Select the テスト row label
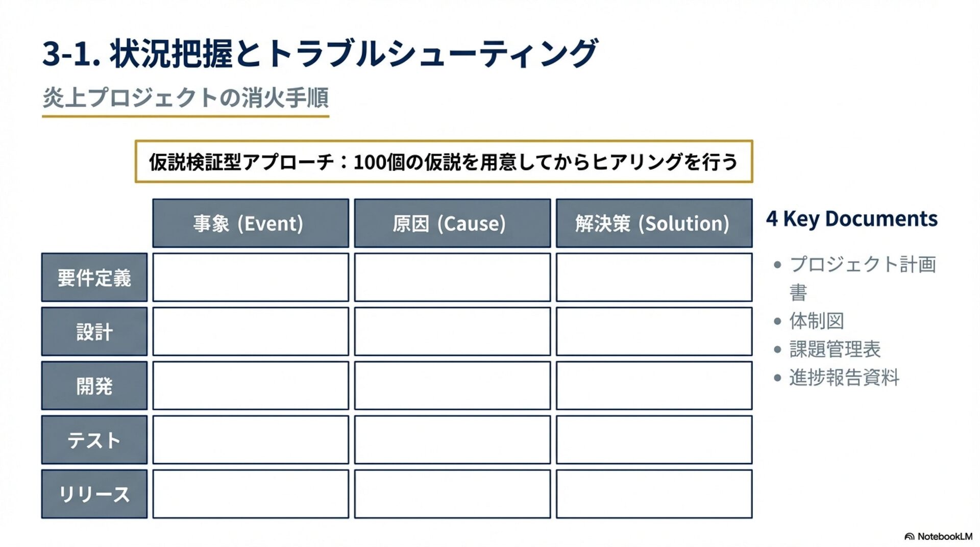The image size is (980, 547). point(94,440)
